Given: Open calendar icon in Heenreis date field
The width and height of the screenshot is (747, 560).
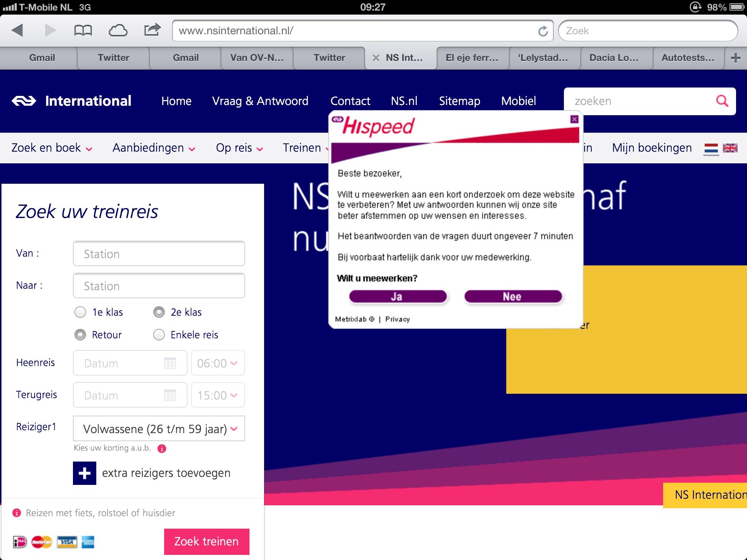Looking at the screenshot, I should point(170,363).
